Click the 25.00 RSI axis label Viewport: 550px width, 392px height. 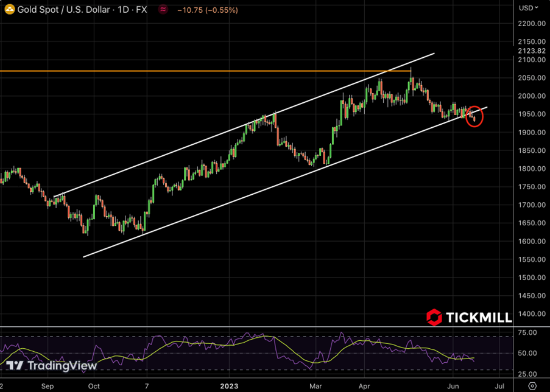[527, 374]
